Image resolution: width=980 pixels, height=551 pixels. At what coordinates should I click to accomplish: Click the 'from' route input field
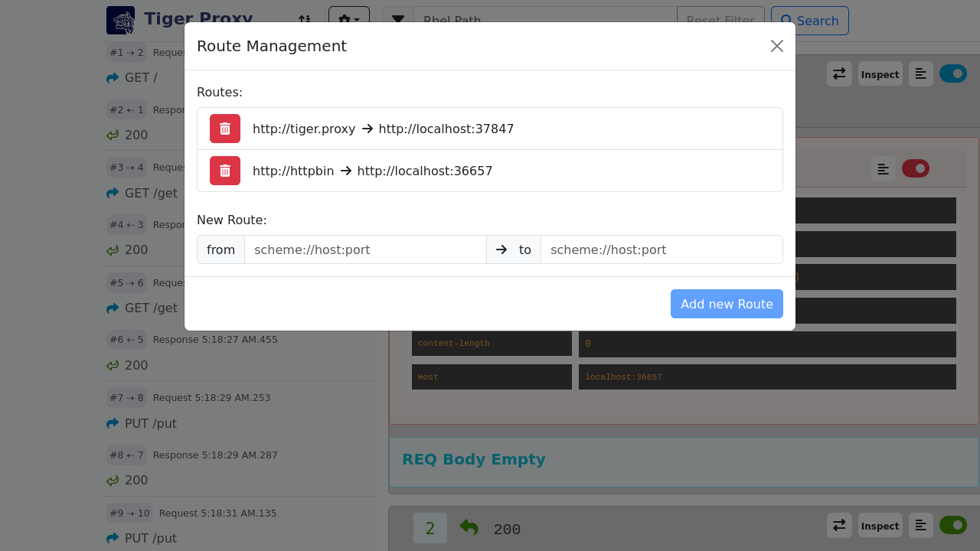[x=365, y=249]
